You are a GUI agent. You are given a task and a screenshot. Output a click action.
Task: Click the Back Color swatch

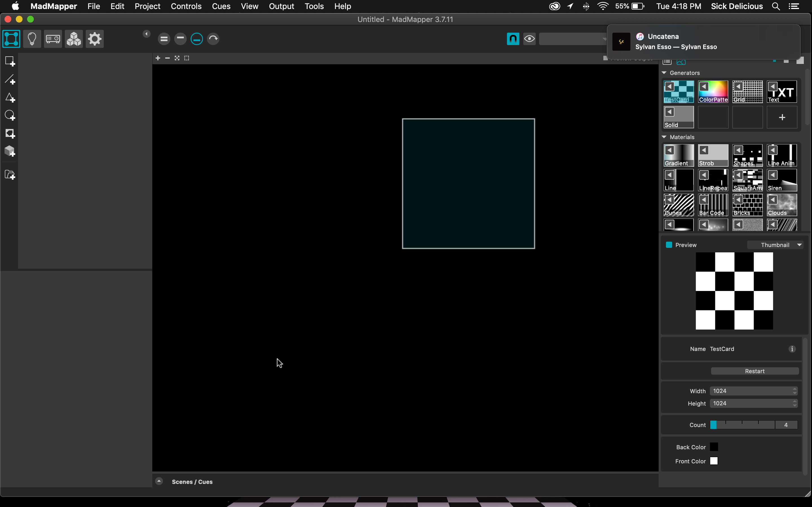pyautogui.click(x=714, y=447)
